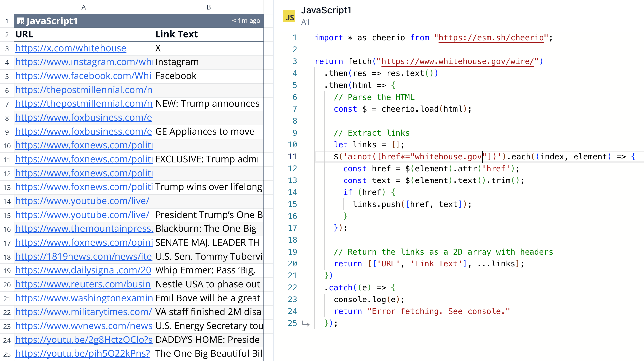The image size is (644, 361).
Task: Place cursor on the 'const $ = cheerio.load(html);' line
Action: click(402, 109)
